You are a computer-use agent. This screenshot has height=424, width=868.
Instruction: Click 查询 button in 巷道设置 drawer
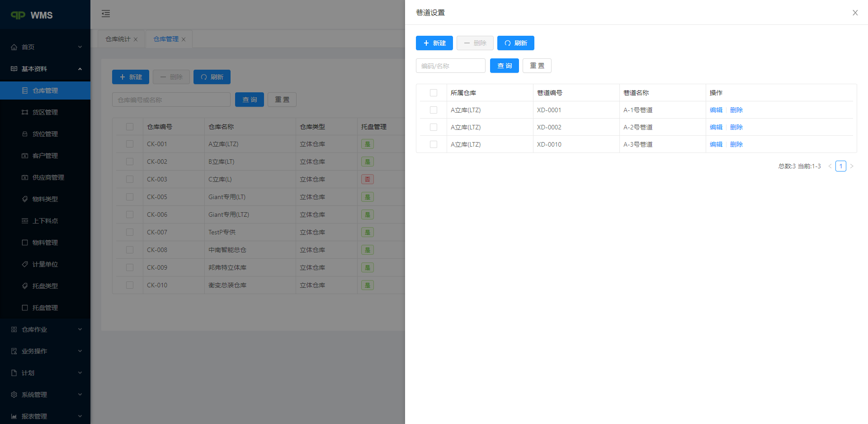[505, 66]
